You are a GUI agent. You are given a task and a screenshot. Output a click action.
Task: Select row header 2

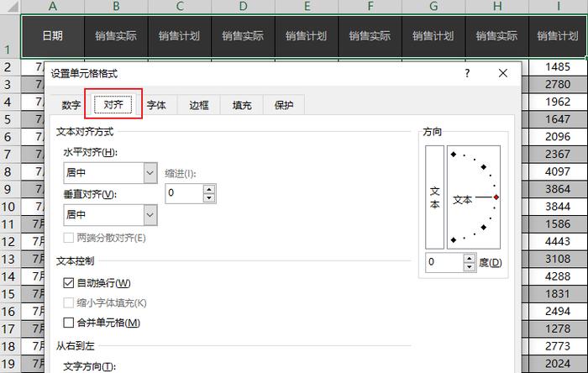pyautogui.click(x=10, y=67)
